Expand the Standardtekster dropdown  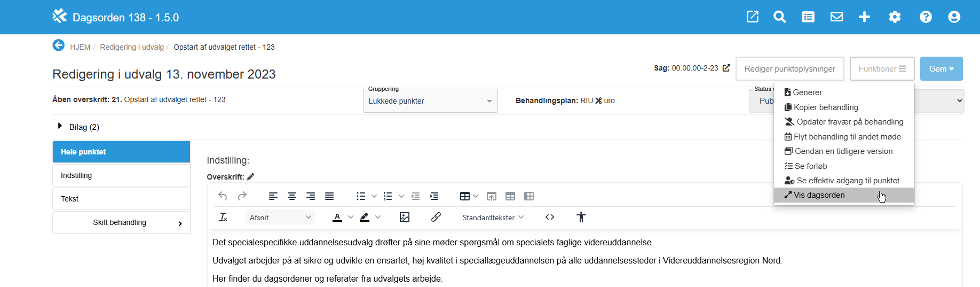tap(493, 218)
